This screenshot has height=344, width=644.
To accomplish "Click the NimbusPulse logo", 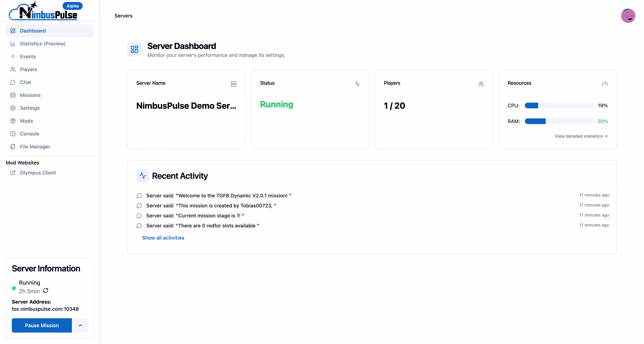I will click(x=43, y=11).
